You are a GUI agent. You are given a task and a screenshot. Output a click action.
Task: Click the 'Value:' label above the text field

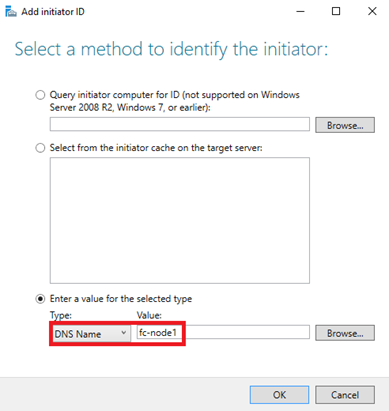pos(149,315)
